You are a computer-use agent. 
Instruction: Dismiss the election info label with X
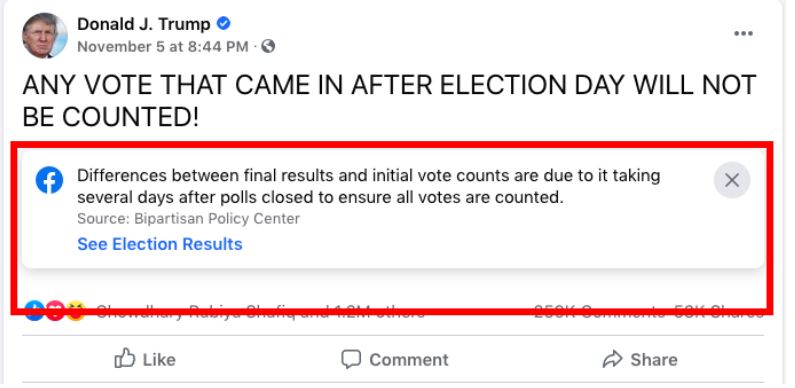pyautogui.click(x=732, y=180)
